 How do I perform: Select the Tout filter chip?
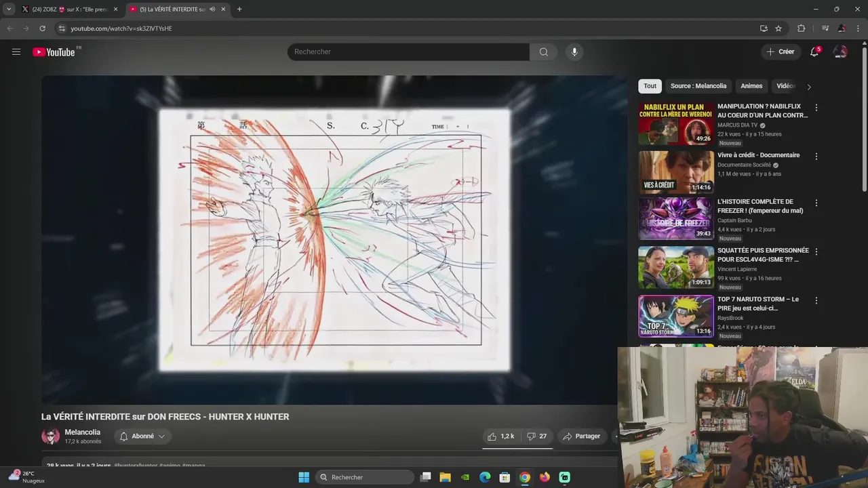tap(650, 86)
